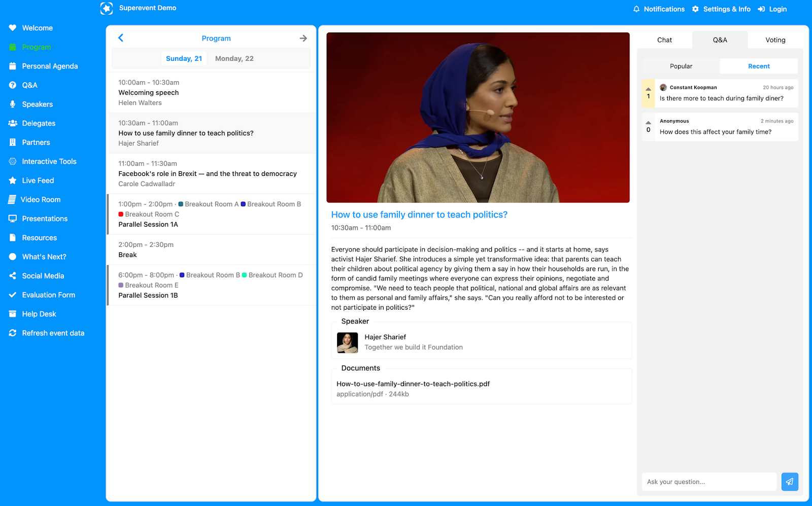The height and width of the screenshot is (506, 812).
Task: Open the family dinner politics session in list
Action: coord(211,133)
